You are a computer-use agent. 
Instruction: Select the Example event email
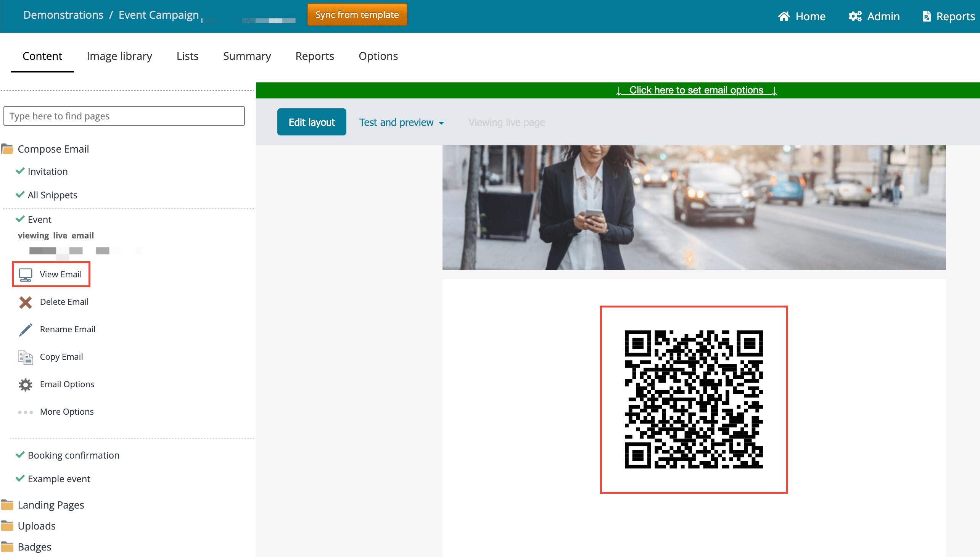pos(59,479)
